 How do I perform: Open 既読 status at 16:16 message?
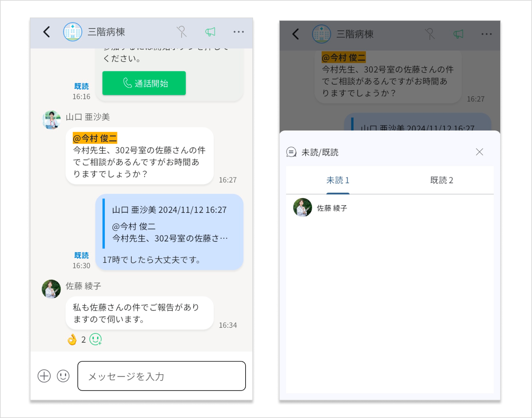(81, 86)
